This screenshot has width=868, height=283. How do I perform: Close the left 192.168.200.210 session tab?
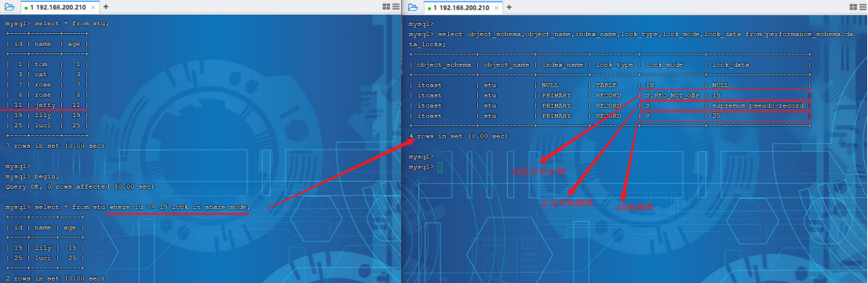pos(93,8)
